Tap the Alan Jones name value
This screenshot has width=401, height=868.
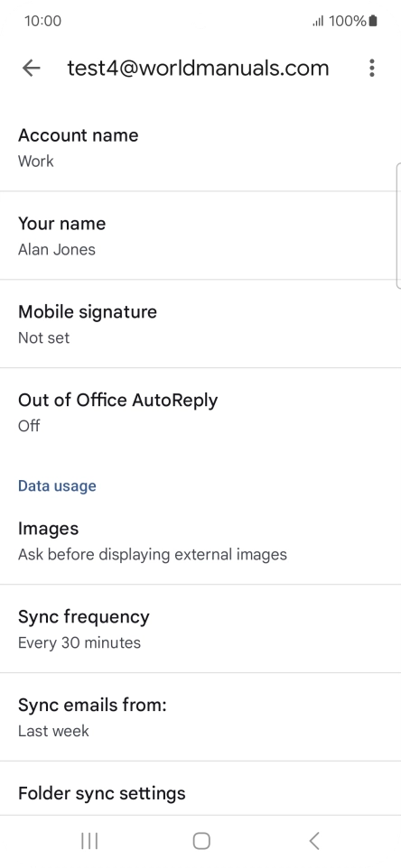pos(57,250)
